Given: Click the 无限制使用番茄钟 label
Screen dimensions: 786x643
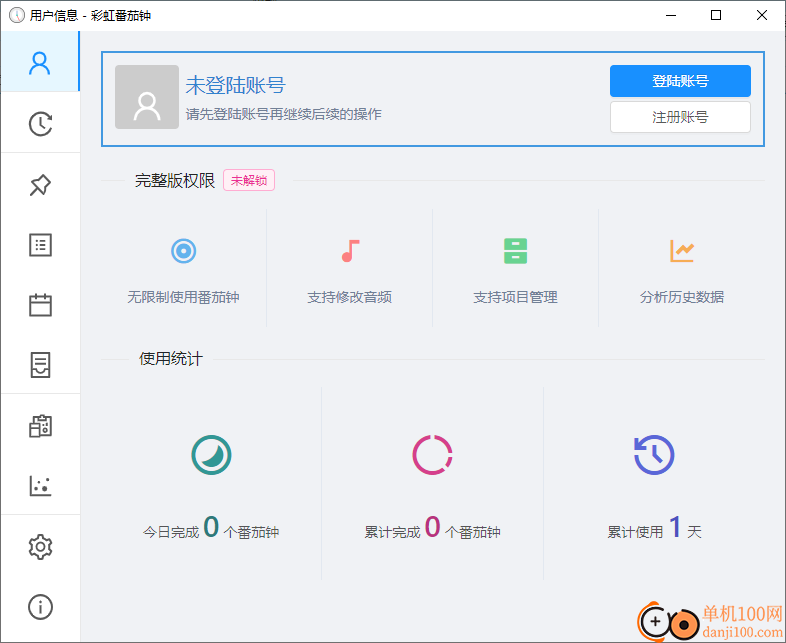Looking at the screenshot, I should [183, 297].
